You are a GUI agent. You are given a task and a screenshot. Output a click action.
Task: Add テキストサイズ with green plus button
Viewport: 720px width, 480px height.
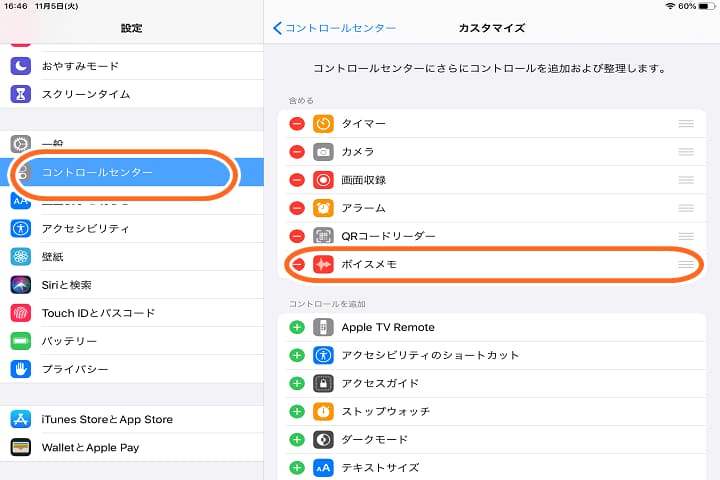point(297,468)
